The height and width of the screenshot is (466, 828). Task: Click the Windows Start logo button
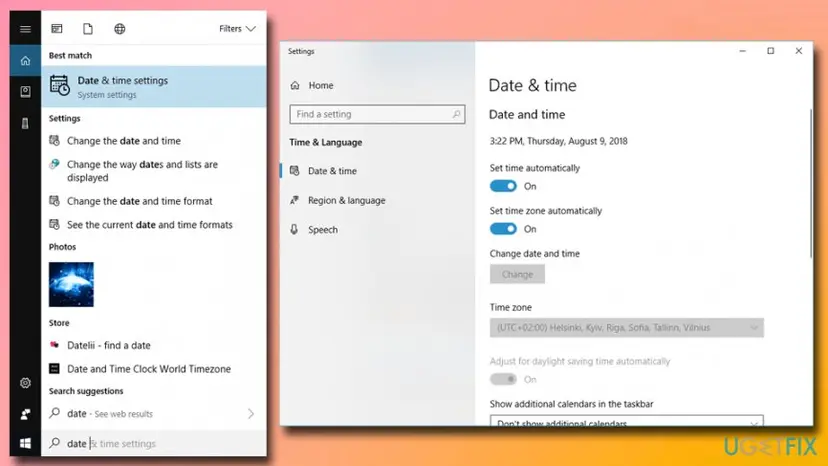[25, 443]
